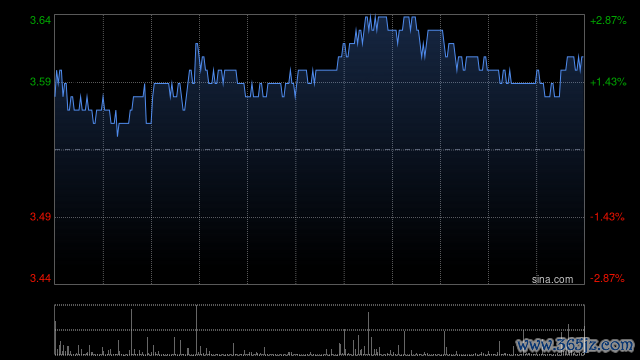Click the 3.64 price axis label
The image size is (640, 360).
[x=40, y=20]
